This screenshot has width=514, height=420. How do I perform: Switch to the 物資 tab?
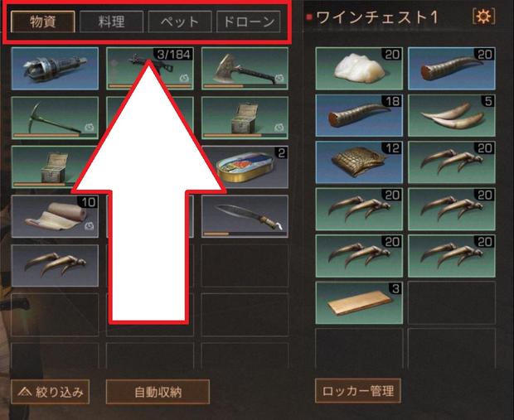point(43,22)
